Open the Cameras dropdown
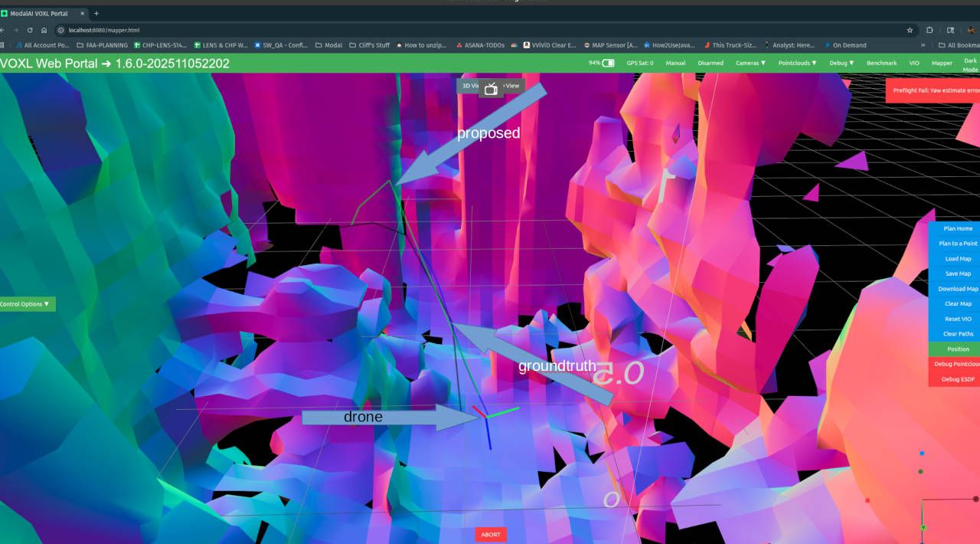The width and height of the screenshot is (980, 544). pos(750,63)
